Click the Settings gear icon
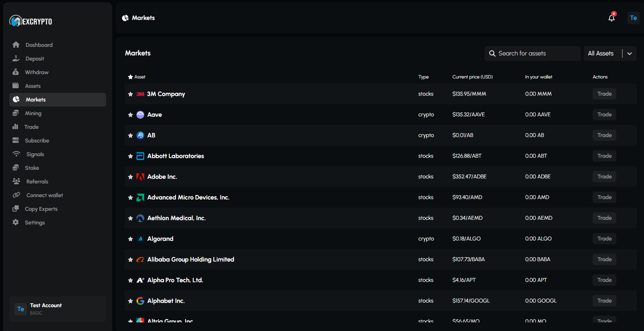 click(16, 222)
